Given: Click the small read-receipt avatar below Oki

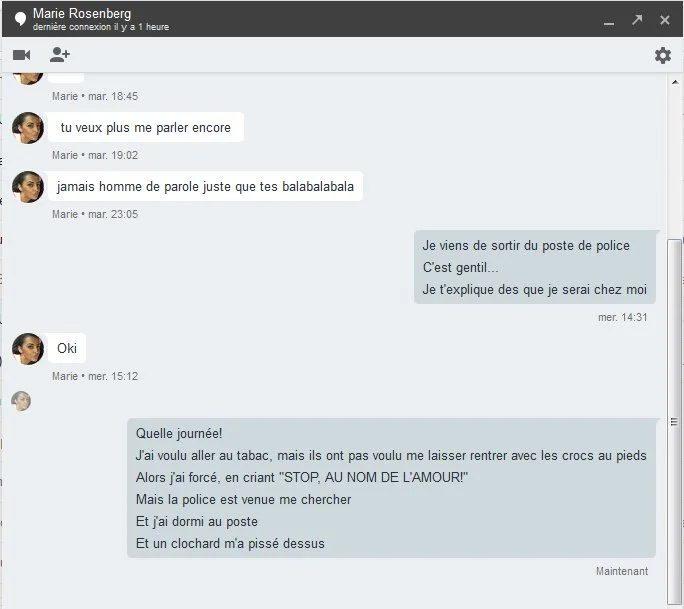Looking at the screenshot, I should point(21,401).
